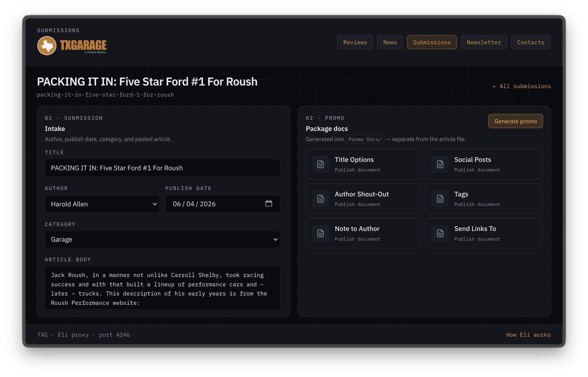Click the Package docs heading
This screenshot has height=377, width=588.
327,129
